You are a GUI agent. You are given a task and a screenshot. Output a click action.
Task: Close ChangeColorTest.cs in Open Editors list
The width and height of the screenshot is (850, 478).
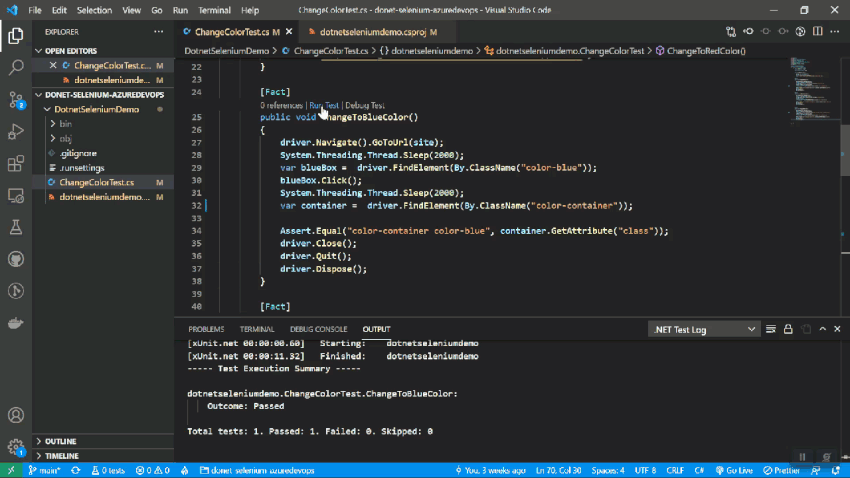tap(53, 66)
